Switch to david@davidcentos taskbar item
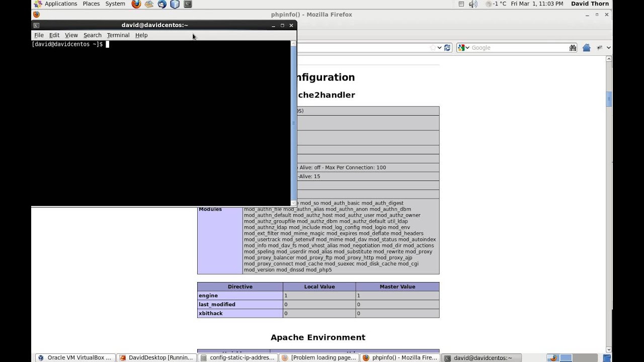Screen dimensions: 644x362 pos(481,357)
